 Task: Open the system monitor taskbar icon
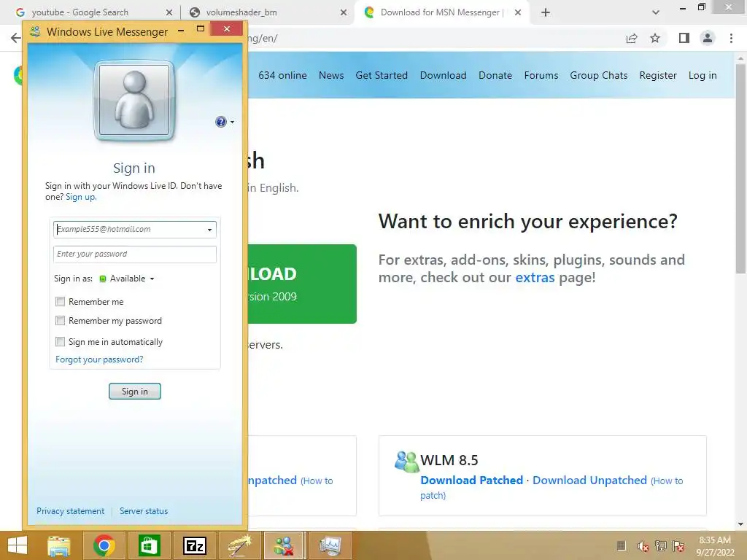[x=330, y=545]
